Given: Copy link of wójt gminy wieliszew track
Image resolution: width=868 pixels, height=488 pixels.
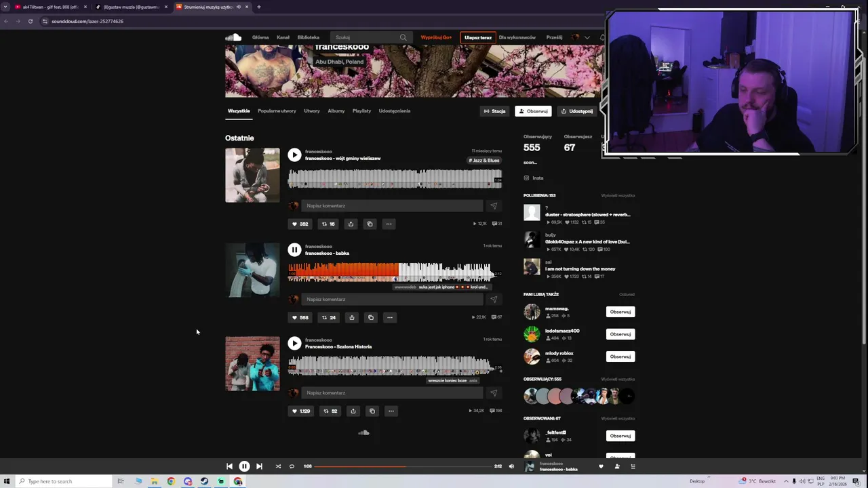Looking at the screenshot, I should point(370,224).
